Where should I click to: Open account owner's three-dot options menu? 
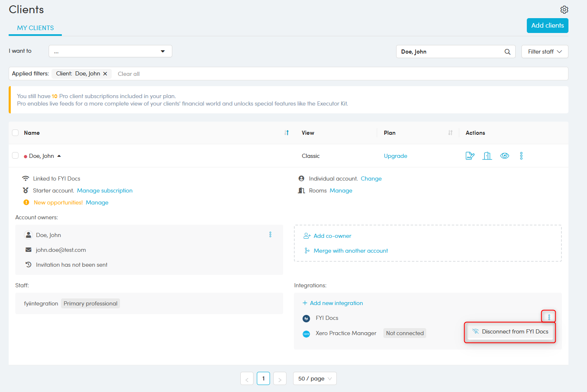point(270,235)
